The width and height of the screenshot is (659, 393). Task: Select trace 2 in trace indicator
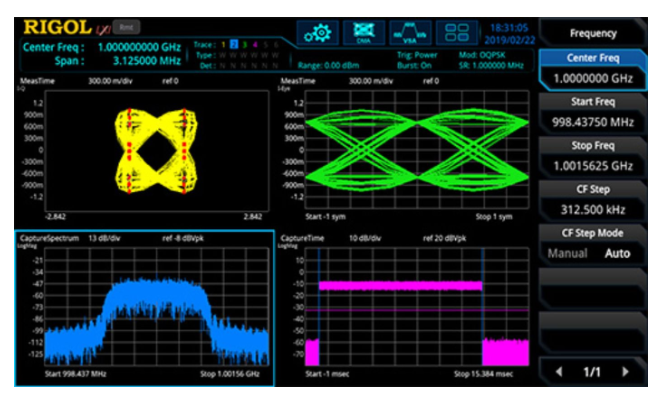(234, 45)
